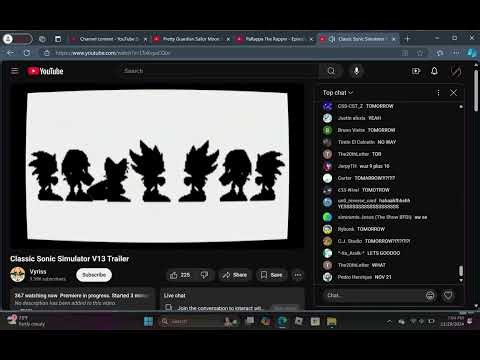Dislike the video with the thumbs down

[x=204, y=275]
